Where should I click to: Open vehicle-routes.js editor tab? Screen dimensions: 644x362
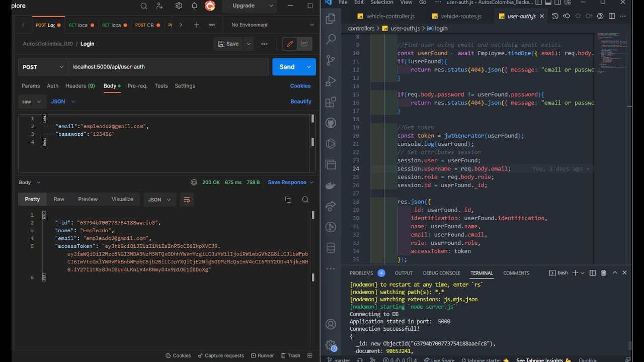(456, 16)
